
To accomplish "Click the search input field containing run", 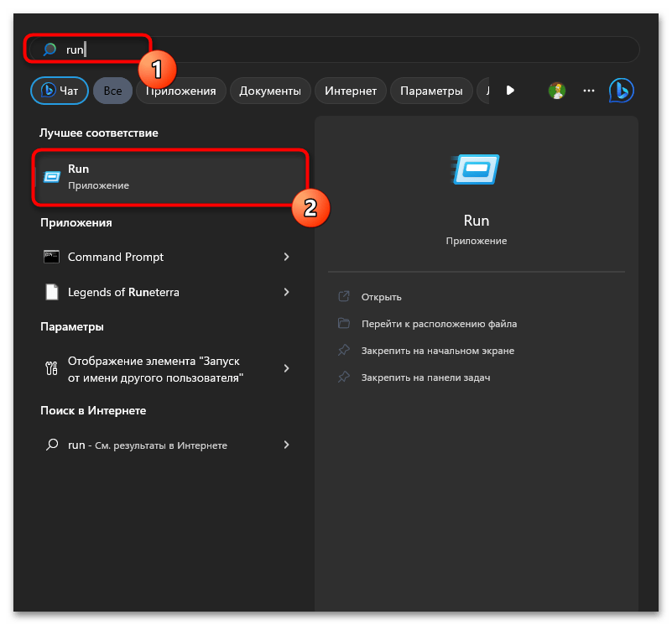I will pos(334,49).
